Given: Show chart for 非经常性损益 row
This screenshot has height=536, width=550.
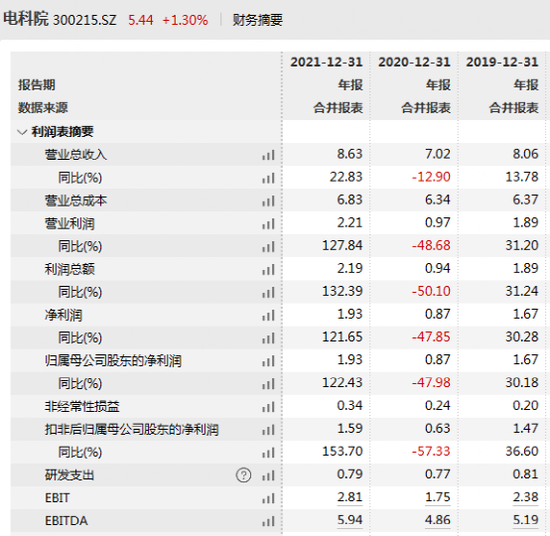Looking at the screenshot, I should click(268, 407).
